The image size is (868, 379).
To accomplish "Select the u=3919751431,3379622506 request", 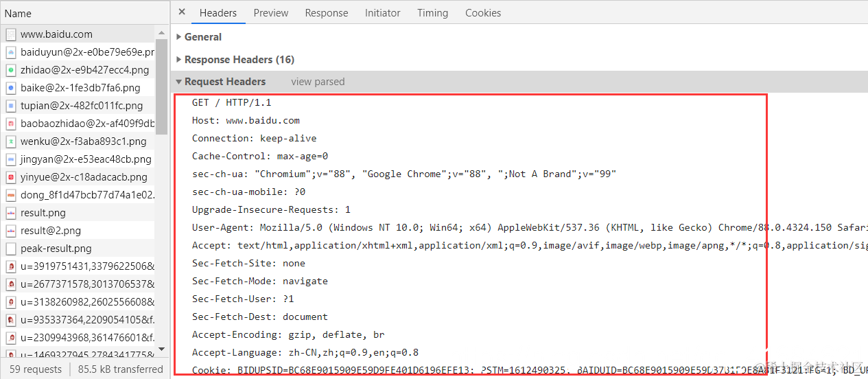I will (x=78, y=266).
